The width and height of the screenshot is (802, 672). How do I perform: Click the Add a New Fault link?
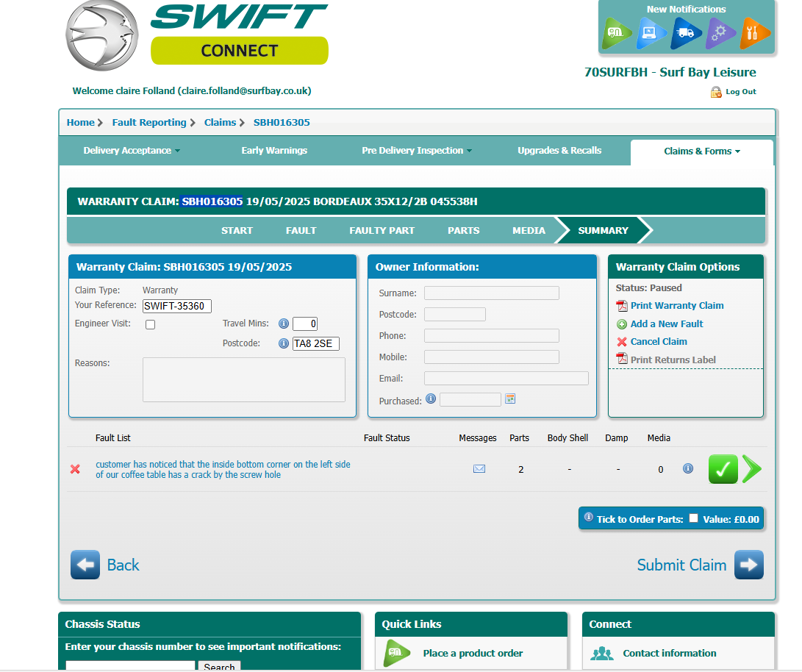tap(667, 324)
